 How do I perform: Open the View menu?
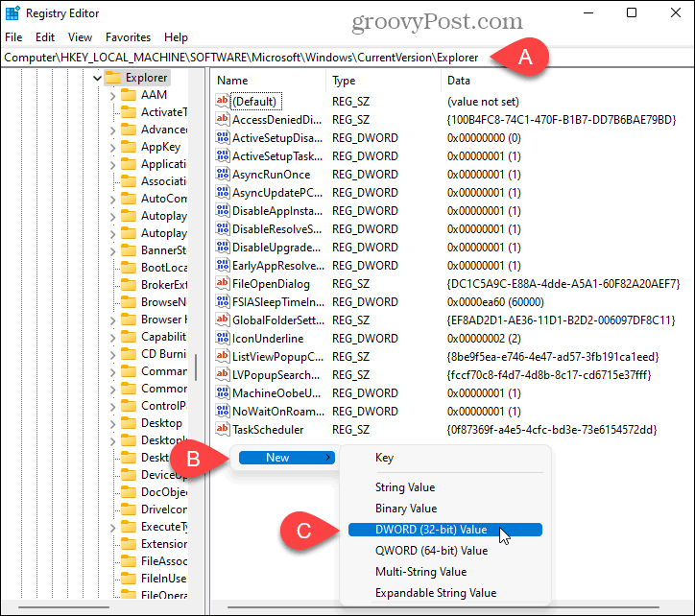(80, 37)
